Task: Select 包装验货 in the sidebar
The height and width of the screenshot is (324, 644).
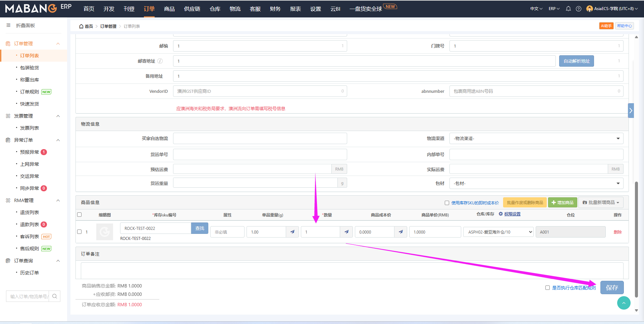Action: point(30,68)
